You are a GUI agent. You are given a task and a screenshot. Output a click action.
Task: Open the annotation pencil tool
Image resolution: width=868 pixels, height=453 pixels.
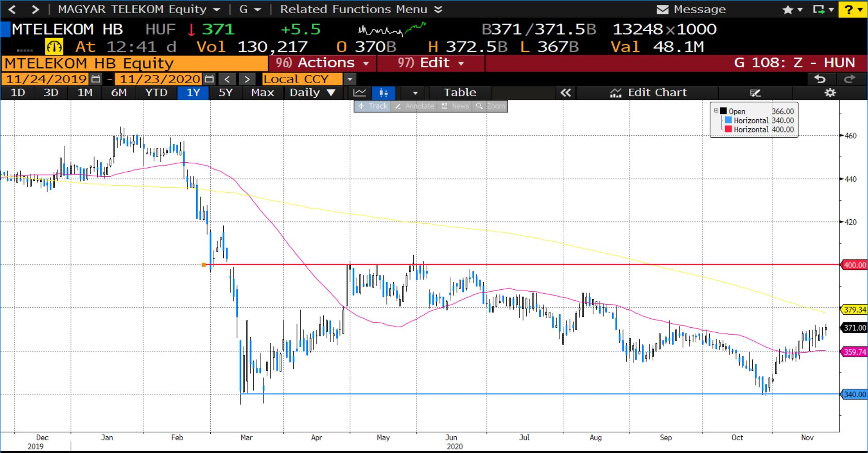point(755,93)
